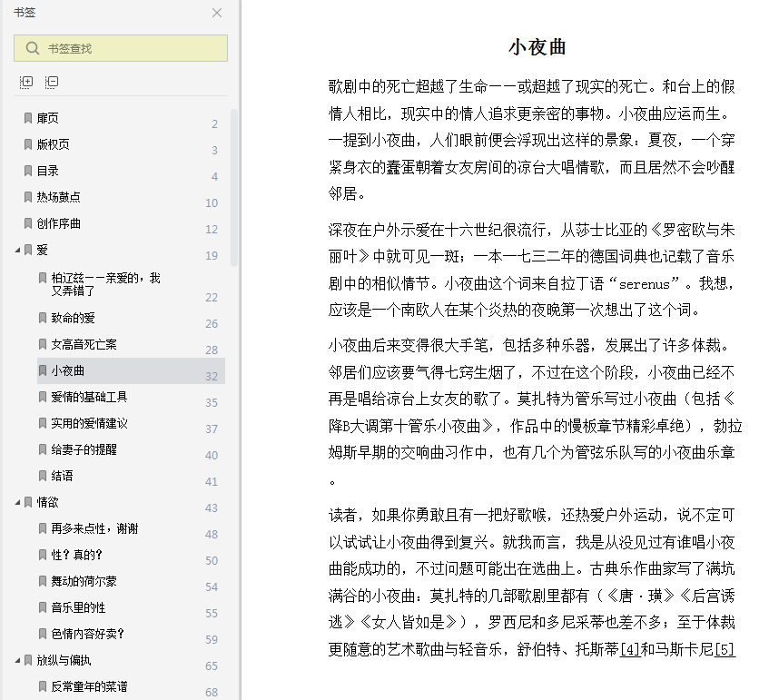Click the bookmark icon beside 版权页
The image size is (769, 700).
coord(28,144)
